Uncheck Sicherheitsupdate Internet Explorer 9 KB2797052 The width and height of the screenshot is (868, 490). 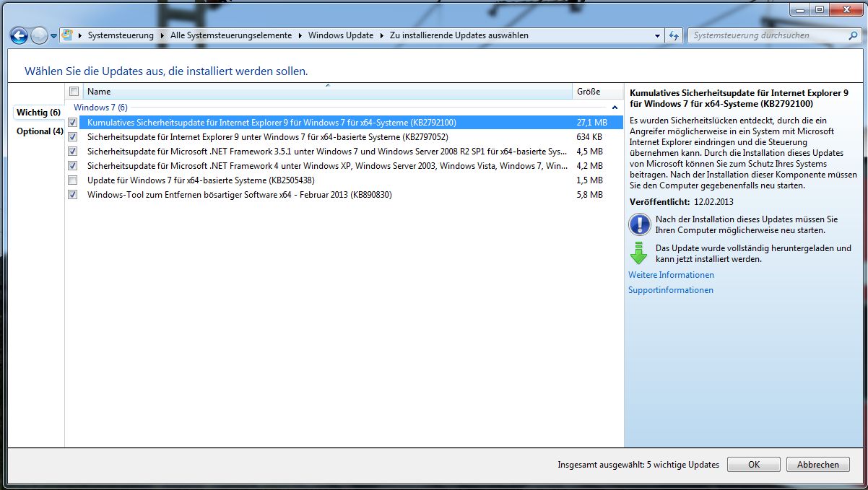pyautogui.click(x=72, y=137)
